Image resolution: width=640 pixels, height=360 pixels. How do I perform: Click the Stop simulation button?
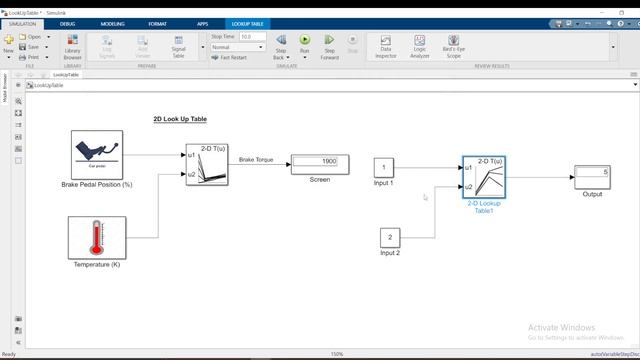[353, 44]
